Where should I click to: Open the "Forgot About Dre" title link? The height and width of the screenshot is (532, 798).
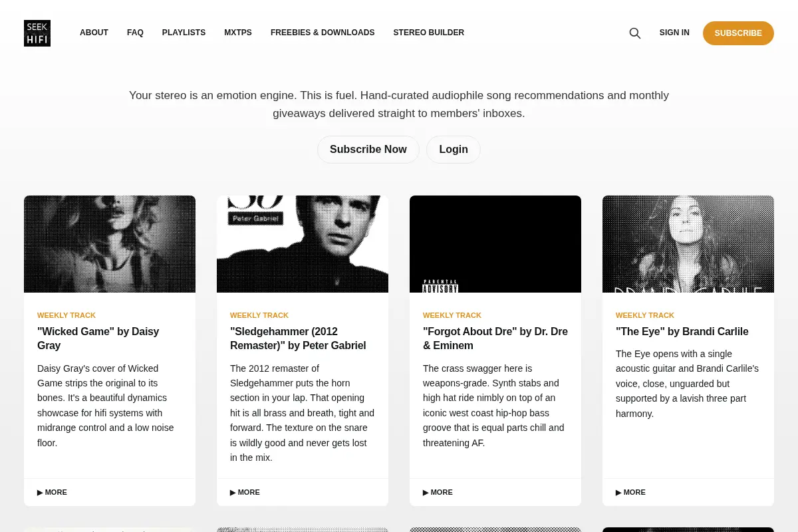(495, 338)
